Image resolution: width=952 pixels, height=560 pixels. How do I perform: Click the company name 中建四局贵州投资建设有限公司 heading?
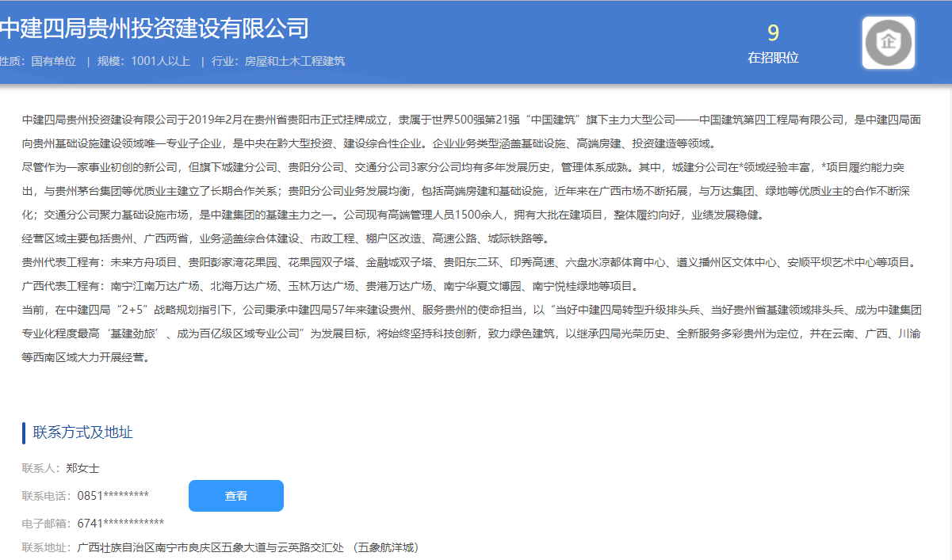tap(155, 28)
